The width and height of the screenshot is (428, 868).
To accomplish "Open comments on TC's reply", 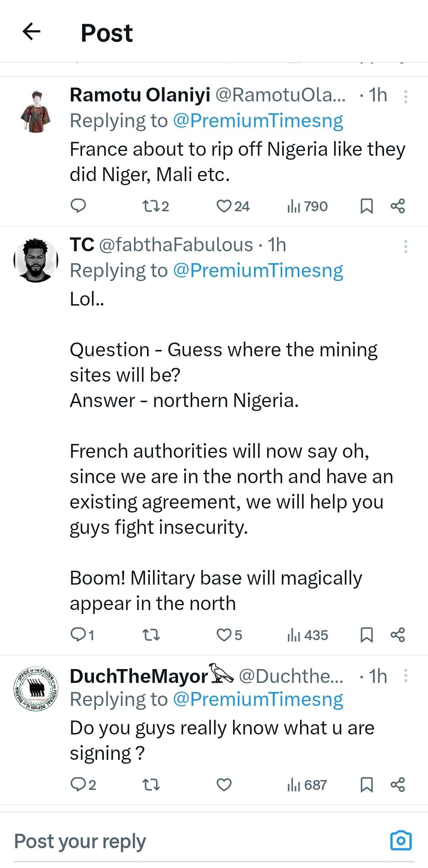I will [78, 635].
